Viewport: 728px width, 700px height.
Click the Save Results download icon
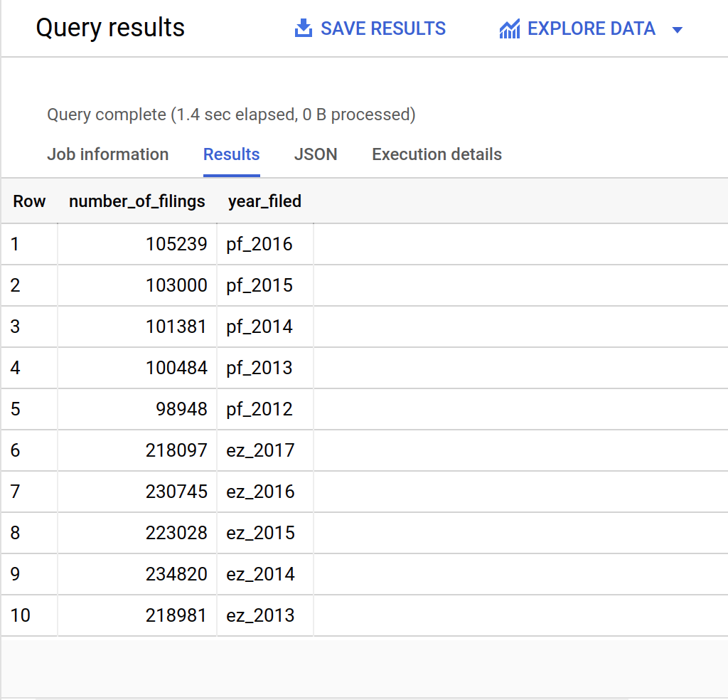pyautogui.click(x=303, y=28)
